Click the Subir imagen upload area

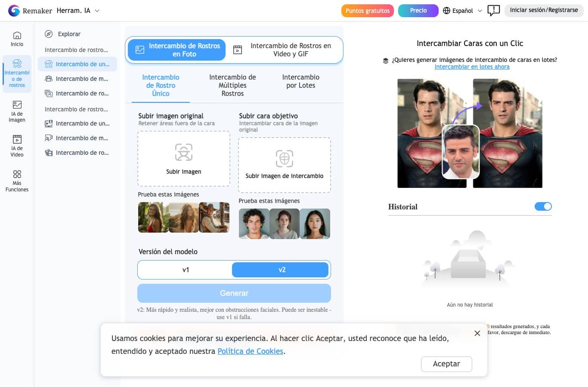[x=184, y=159]
